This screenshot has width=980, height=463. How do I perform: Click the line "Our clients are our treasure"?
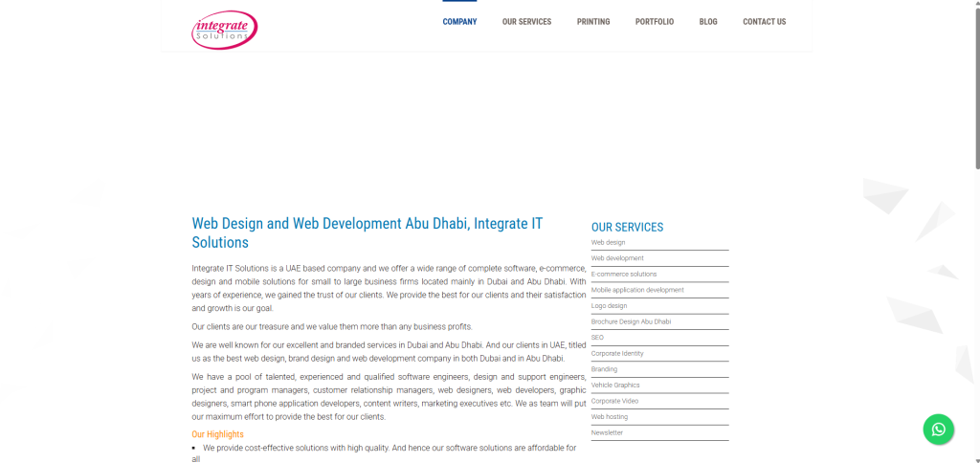click(x=332, y=327)
